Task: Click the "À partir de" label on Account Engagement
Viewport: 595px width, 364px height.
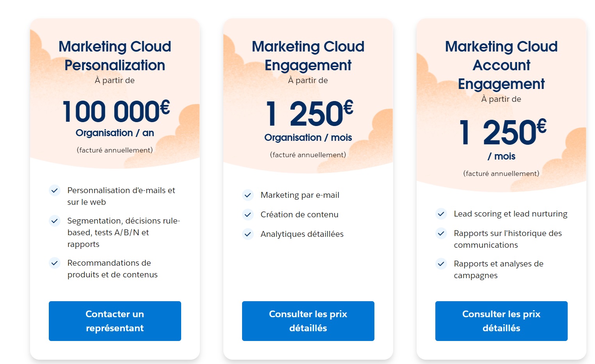Action: coord(501,99)
